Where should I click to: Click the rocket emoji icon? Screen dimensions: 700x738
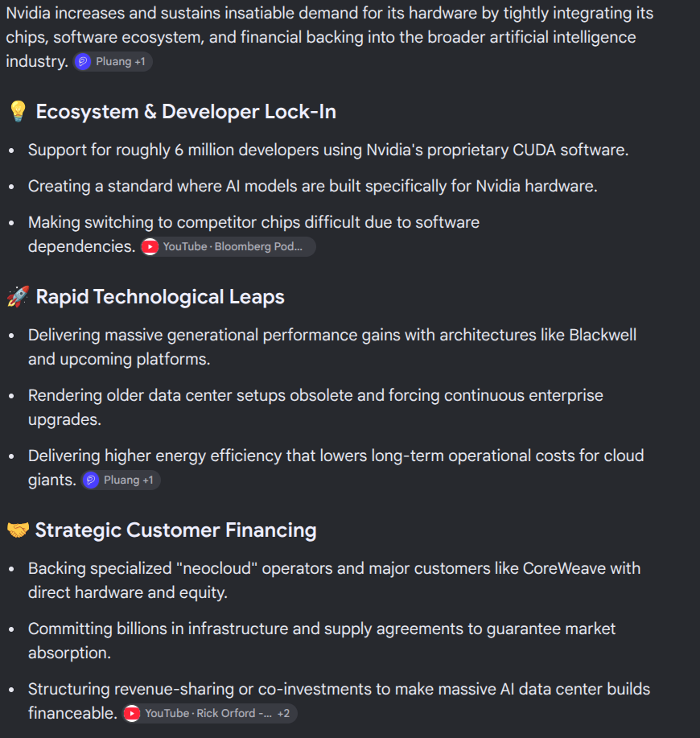[x=18, y=296]
